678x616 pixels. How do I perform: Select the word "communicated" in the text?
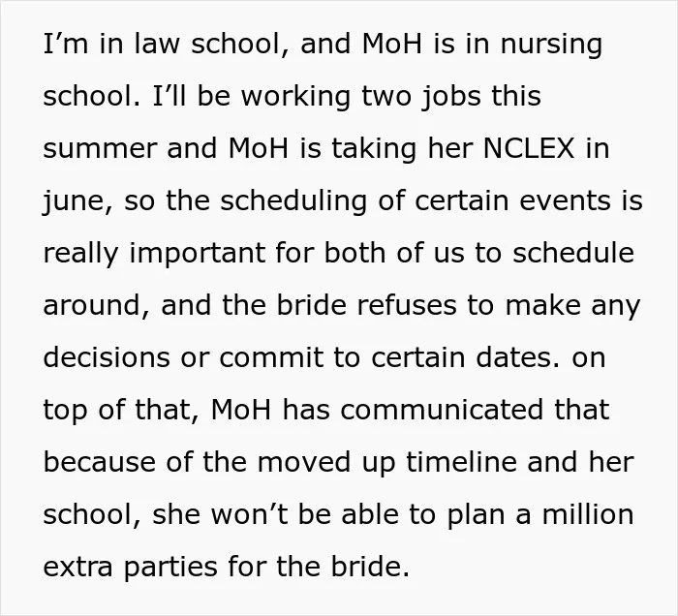441,410
